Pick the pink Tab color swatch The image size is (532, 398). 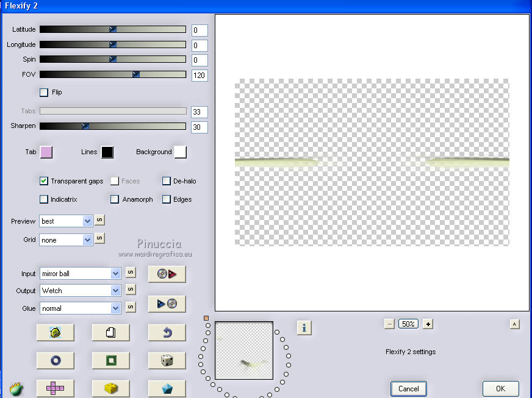click(46, 152)
